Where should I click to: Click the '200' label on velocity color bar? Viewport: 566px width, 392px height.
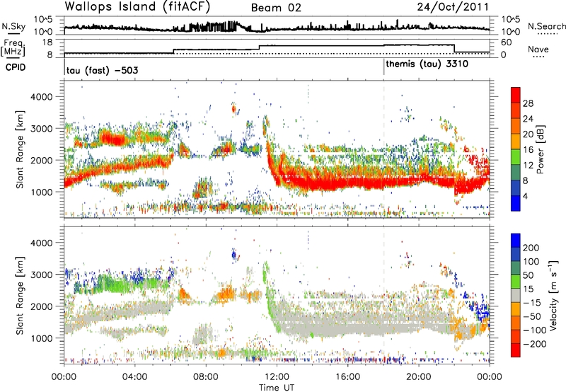[531, 248]
